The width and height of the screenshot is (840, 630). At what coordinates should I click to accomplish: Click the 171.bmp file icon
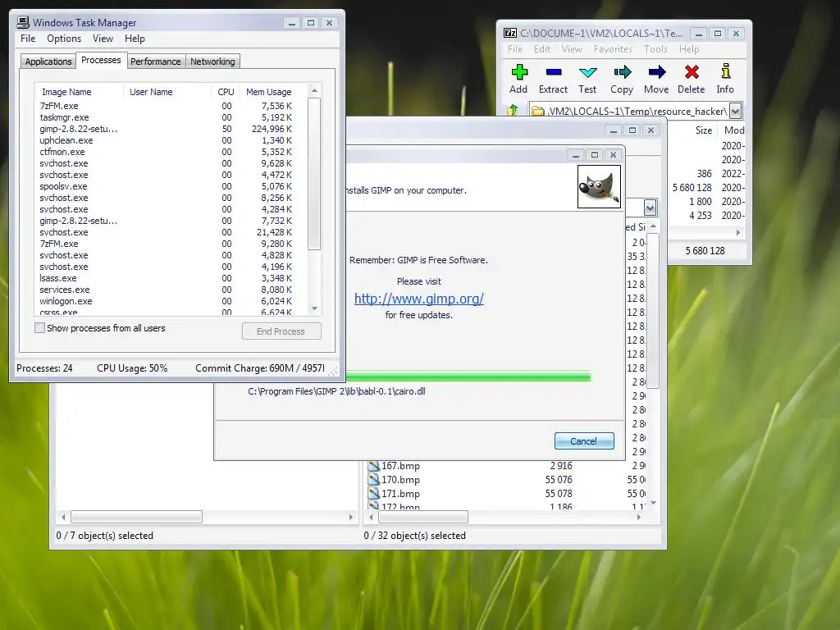373,493
